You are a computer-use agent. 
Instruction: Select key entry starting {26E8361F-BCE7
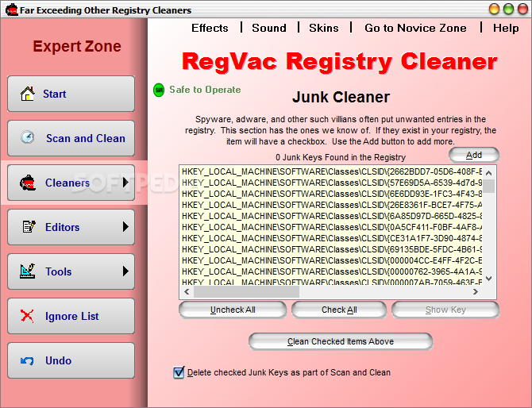point(332,205)
